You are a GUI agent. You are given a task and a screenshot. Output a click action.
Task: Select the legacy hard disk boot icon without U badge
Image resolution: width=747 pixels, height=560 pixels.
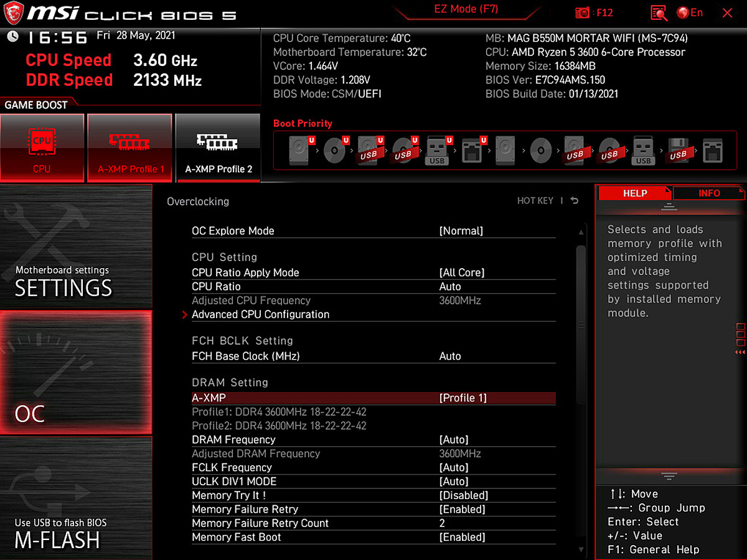coord(505,150)
